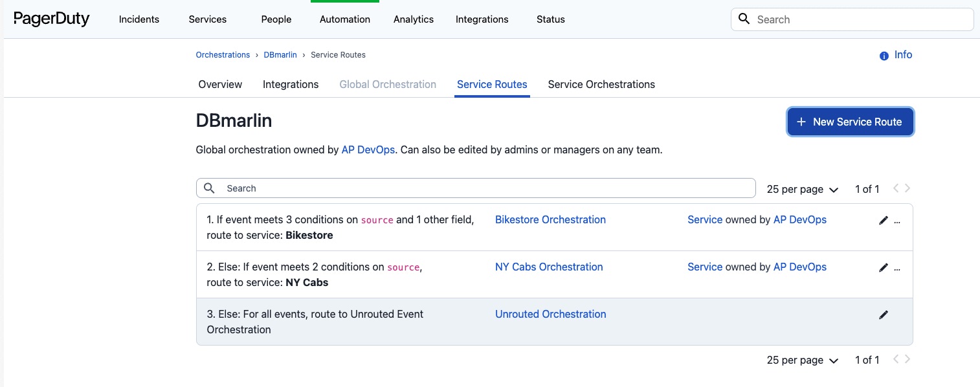Image resolution: width=980 pixels, height=387 pixels.
Task: Go to next page in top pagination
Action: (908, 188)
